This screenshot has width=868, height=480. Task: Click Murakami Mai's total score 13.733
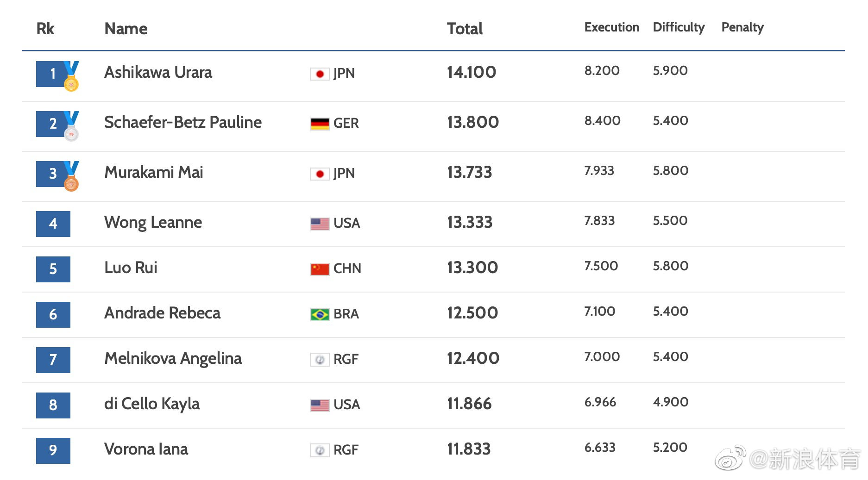coord(469,172)
